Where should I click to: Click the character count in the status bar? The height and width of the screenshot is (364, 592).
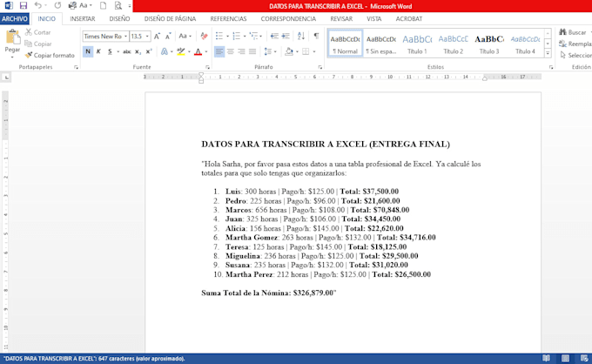(94, 359)
